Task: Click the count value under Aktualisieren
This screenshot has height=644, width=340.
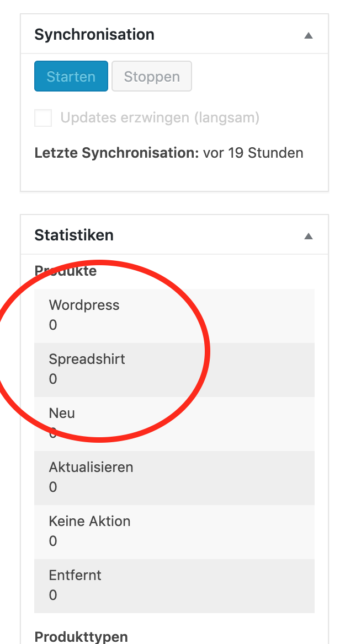Action: pos(53,487)
